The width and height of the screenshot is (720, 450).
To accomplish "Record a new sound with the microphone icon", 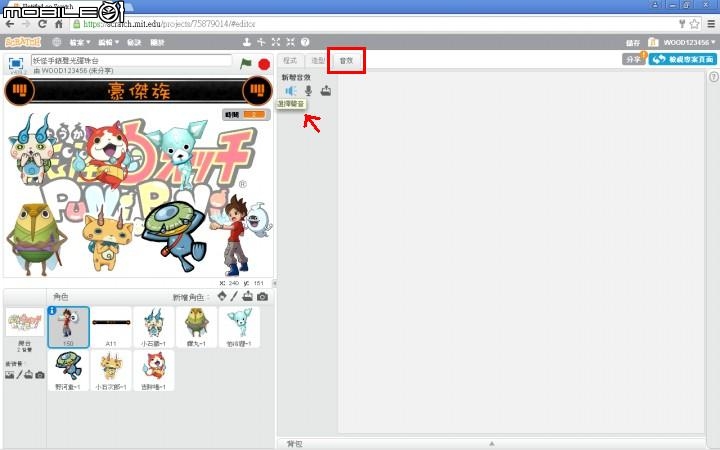I will pyautogui.click(x=309, y=91).
